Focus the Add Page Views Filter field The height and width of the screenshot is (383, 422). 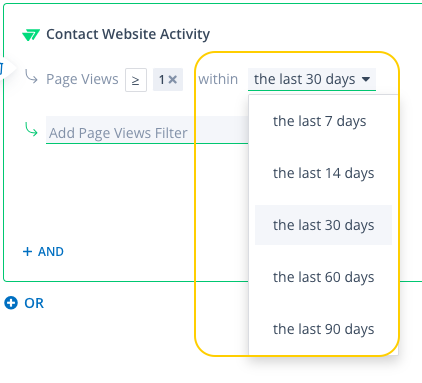click(x=147, y=130)
